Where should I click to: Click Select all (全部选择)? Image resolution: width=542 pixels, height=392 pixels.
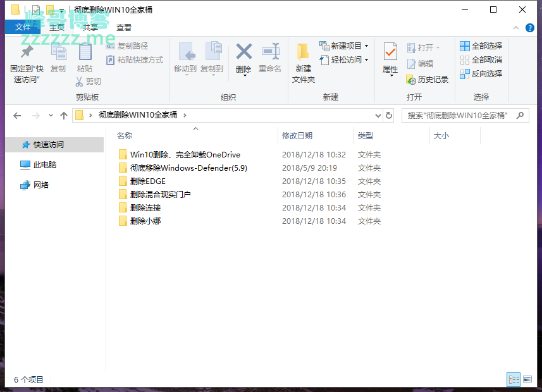coord(481,46)
